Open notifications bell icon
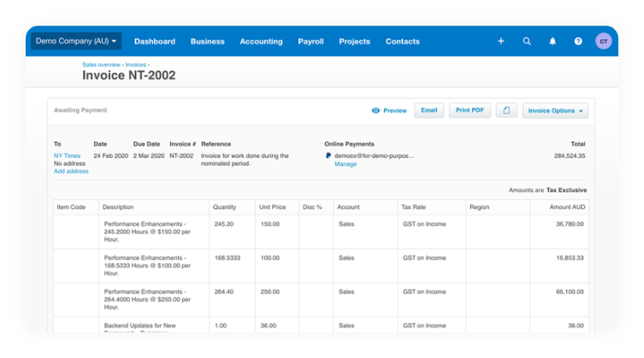 552,41
